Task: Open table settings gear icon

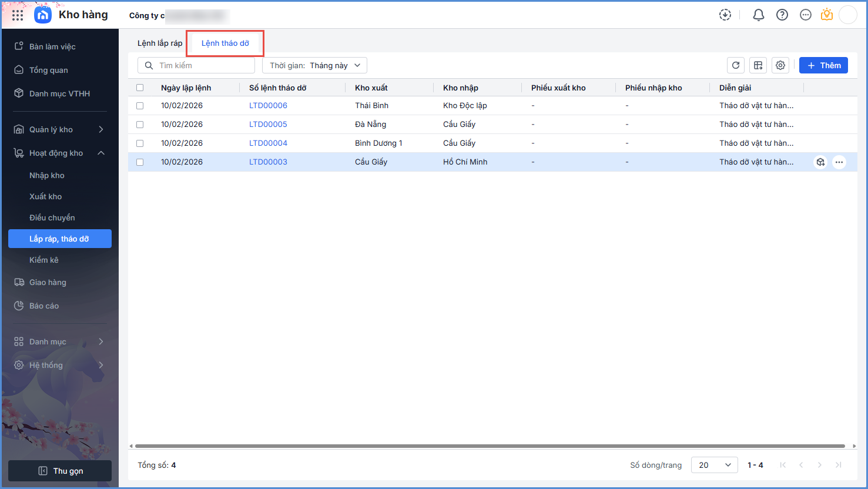Action: click(x=780, y=65)
